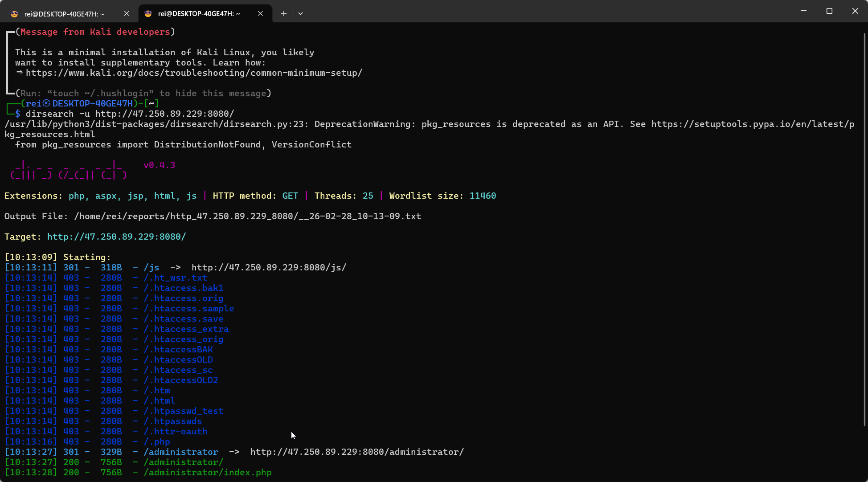The height and width of the screenshot is (482, 868).
Task: Click the dirsearch command line text
Action: pyautogui.click(x=129, y=114)
